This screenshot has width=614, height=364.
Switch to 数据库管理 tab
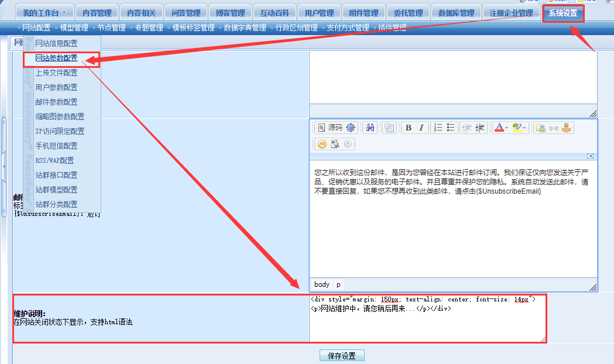coord(456,13)
